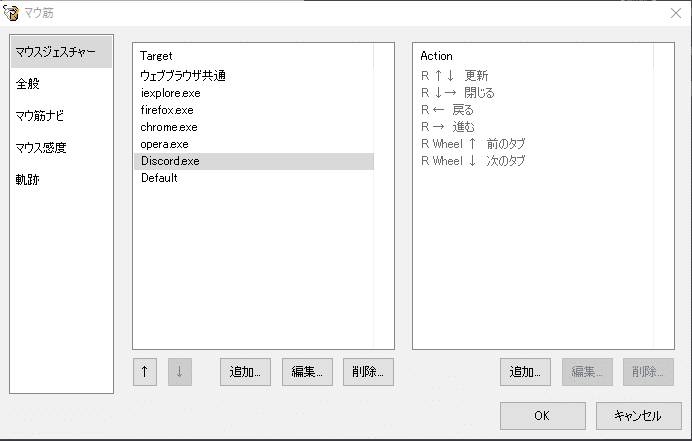
Task: Select iexplore.exe in the Target list
Action: pos(254,93)
